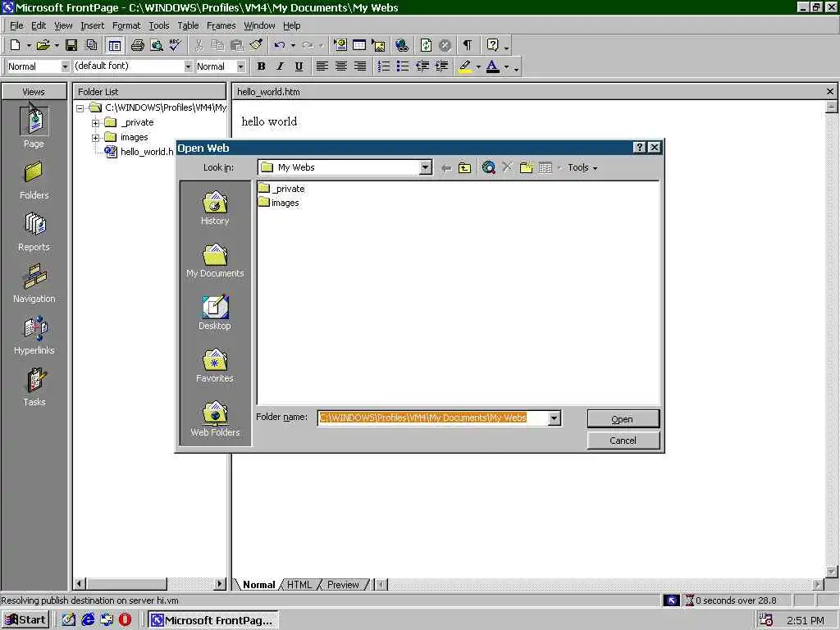840x630 pixels.
Task: Toggle Show All paragraph marks icon
Action: 468,46
